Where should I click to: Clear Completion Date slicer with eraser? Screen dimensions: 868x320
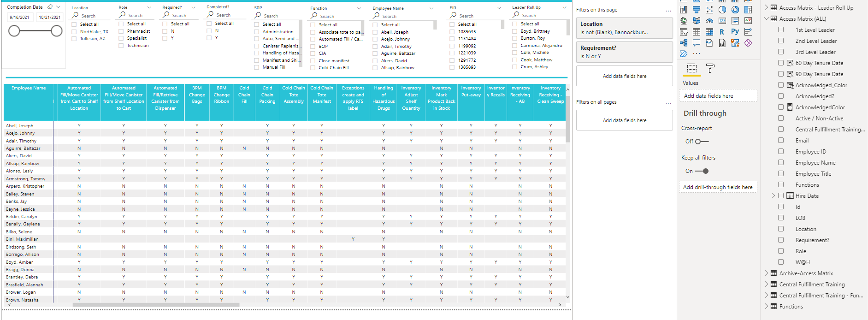coord(50,7)
